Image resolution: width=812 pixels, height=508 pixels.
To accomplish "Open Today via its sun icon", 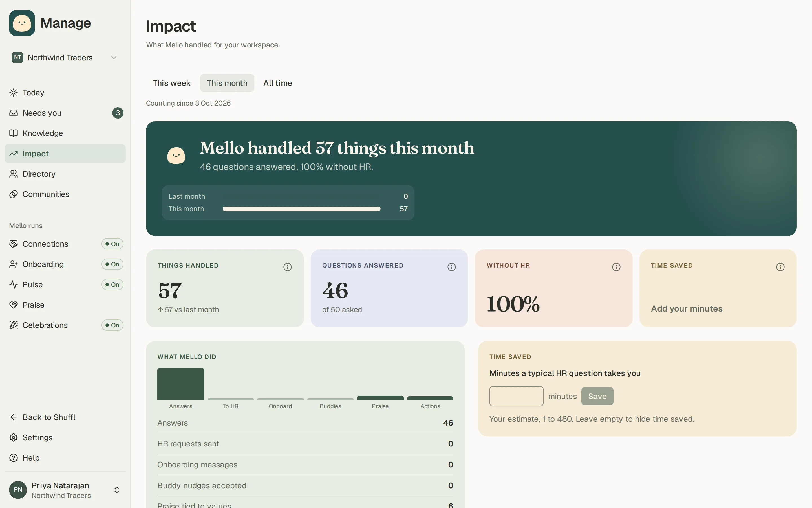I will click(14, 93).
